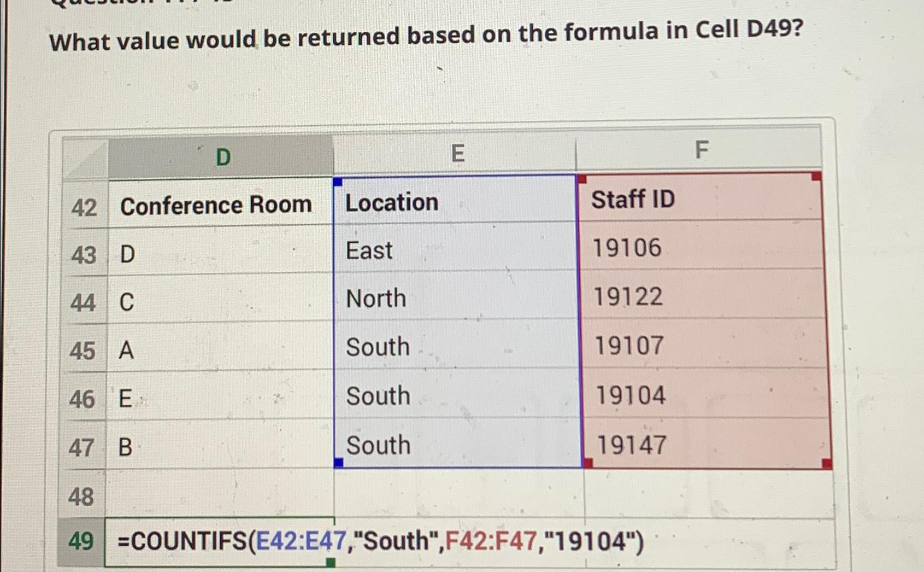Click the green fill handle on cell D49
This screenshot has width=924, height=572.
tap(330, 562)
